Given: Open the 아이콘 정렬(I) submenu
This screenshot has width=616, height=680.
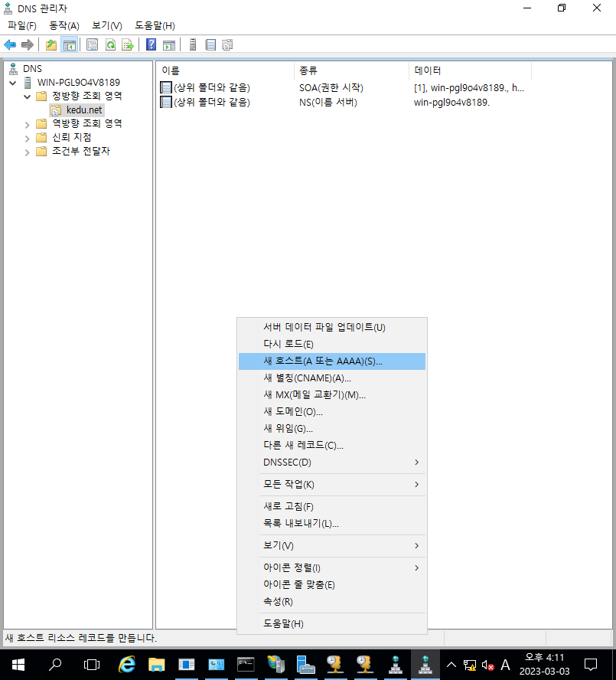Looking at the screenshot, I should (x=331, y=567).
